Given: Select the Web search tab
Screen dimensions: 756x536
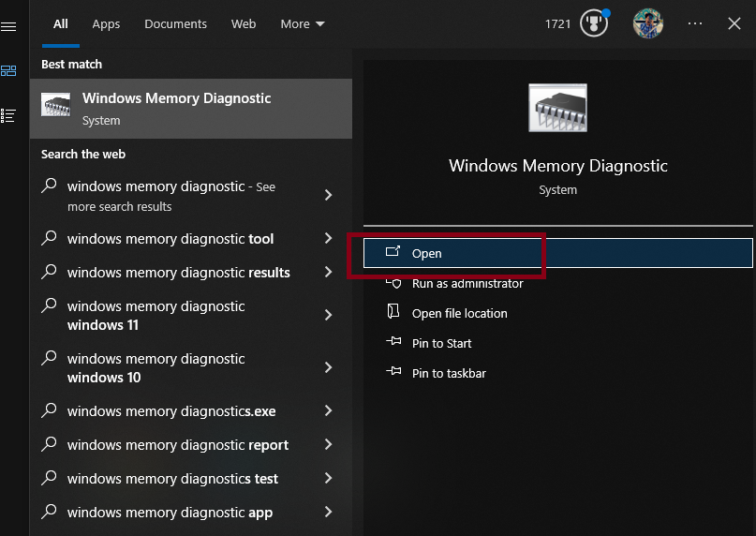Looking at the screenshot, I should (x=244, y=24).
